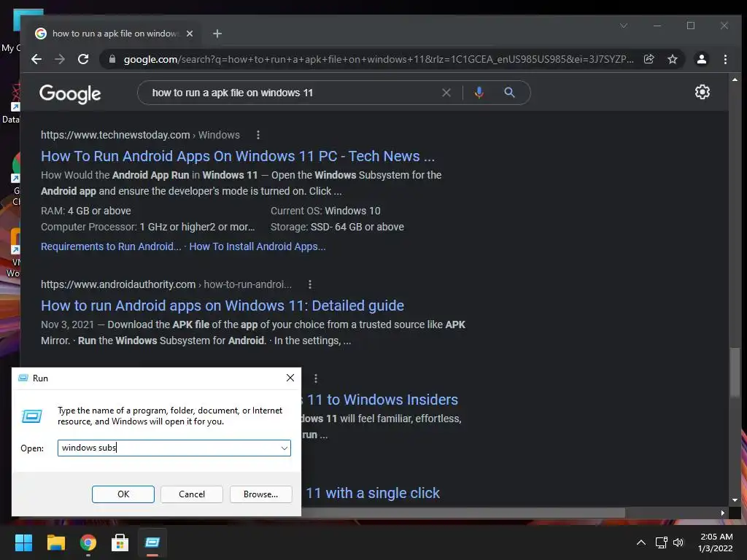Screen dimensions: 747x560
Task: Open the Windows Start menu
Action: point(23,542)
